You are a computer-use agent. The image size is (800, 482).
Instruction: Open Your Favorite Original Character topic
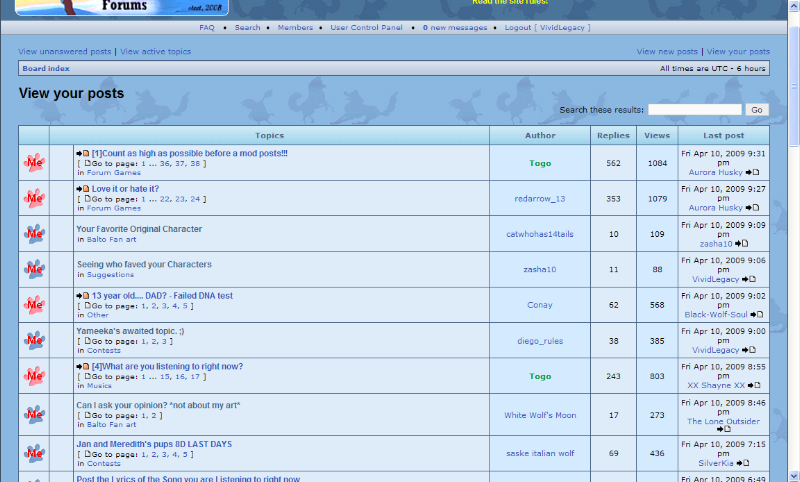(139, 229)
